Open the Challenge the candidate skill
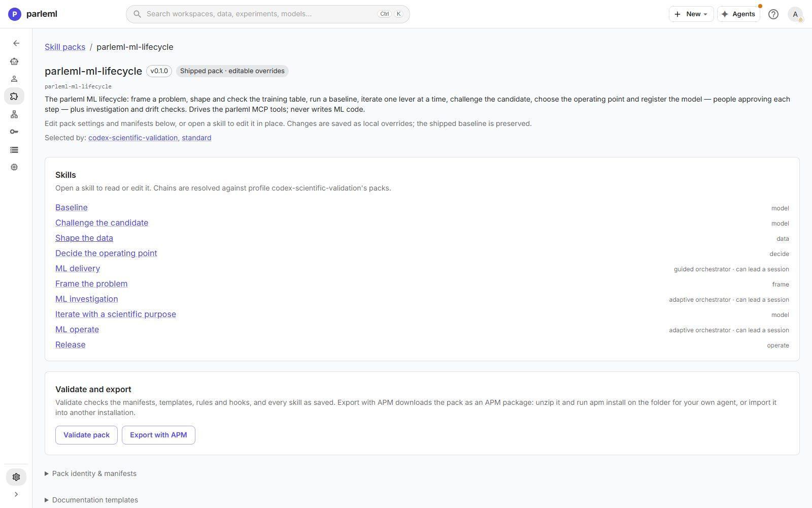Viewport: 812px width, 508px height. click(x=101, y=223)
